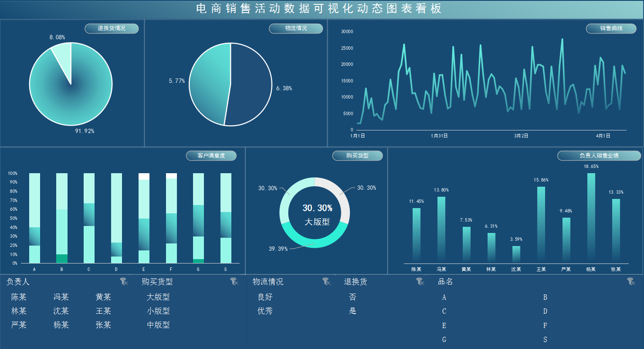Select 大版型 in the 购买货型 slicer
The height and width of the screenshot is (349, 644).
(x=158, y=297)
